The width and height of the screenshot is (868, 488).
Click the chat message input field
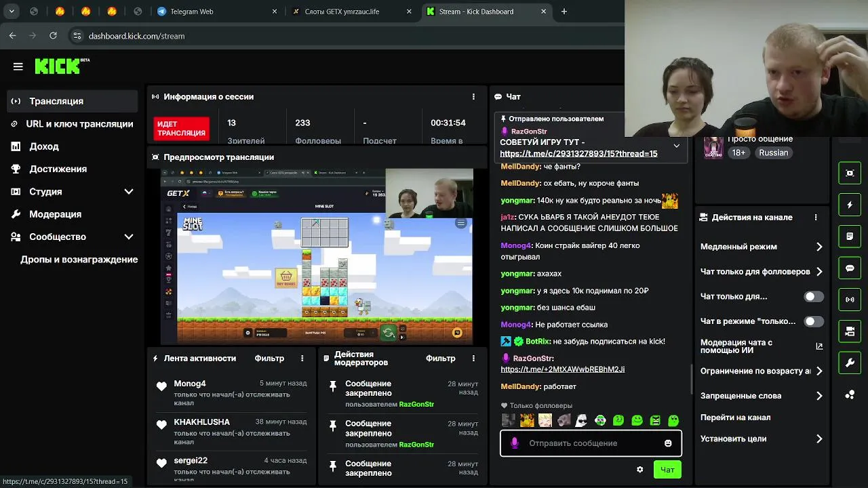coord(591,443)
